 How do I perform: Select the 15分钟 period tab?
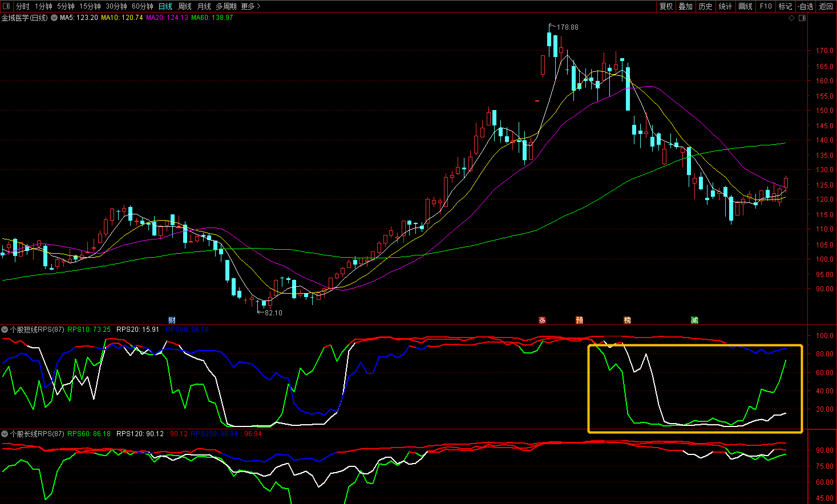90,6
